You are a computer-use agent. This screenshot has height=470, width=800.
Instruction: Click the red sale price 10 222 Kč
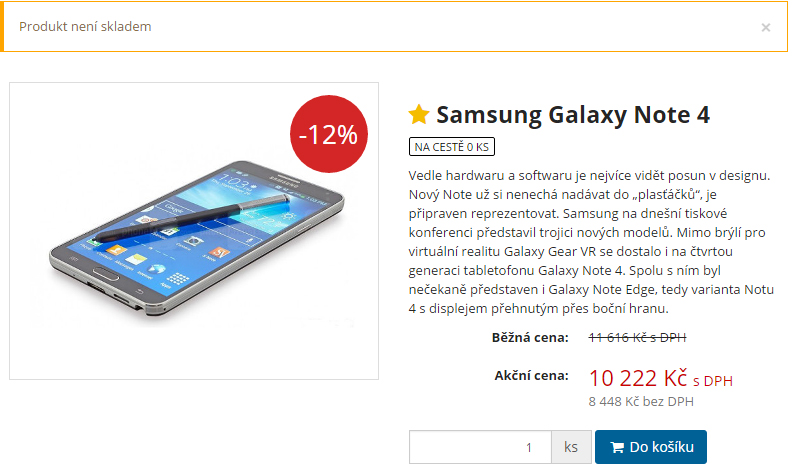(x=638, y=378)
